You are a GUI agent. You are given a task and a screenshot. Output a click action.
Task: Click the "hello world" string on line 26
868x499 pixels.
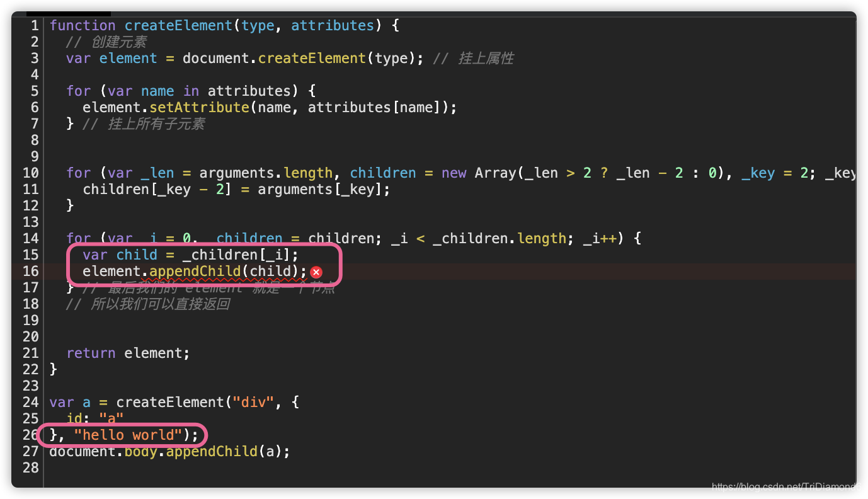[128, 435]
